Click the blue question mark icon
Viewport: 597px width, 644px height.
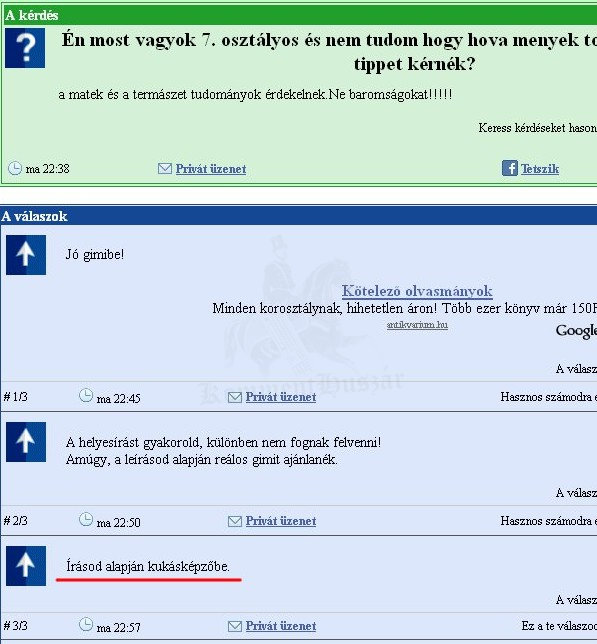[x=25, y=48]
